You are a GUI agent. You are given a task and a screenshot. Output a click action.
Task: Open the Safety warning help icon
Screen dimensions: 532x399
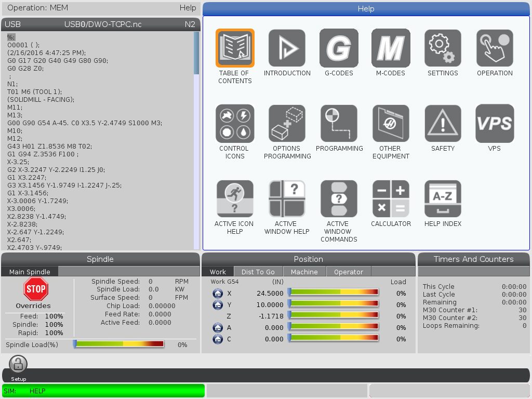pos(443,124)
